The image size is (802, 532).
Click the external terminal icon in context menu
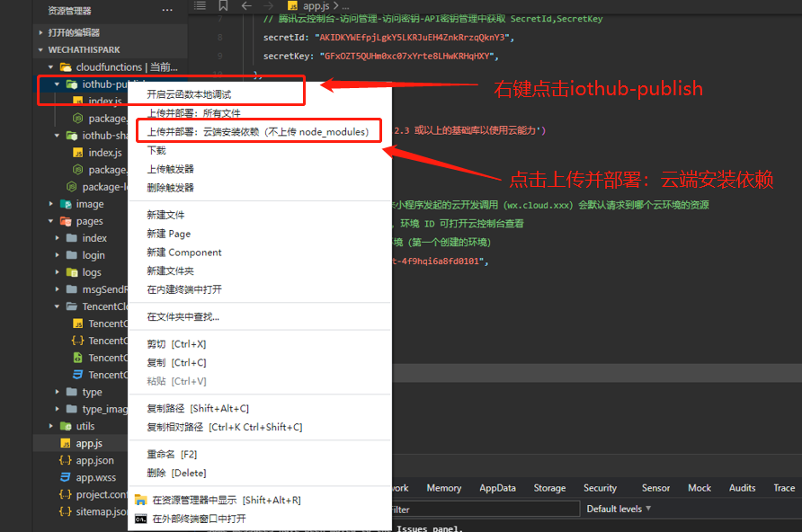tap(140, 519)
